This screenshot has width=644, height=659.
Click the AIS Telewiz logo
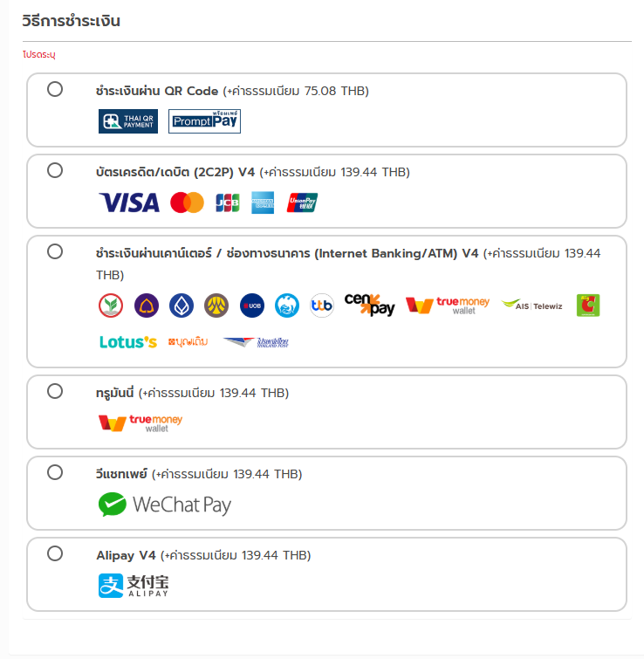533,305
